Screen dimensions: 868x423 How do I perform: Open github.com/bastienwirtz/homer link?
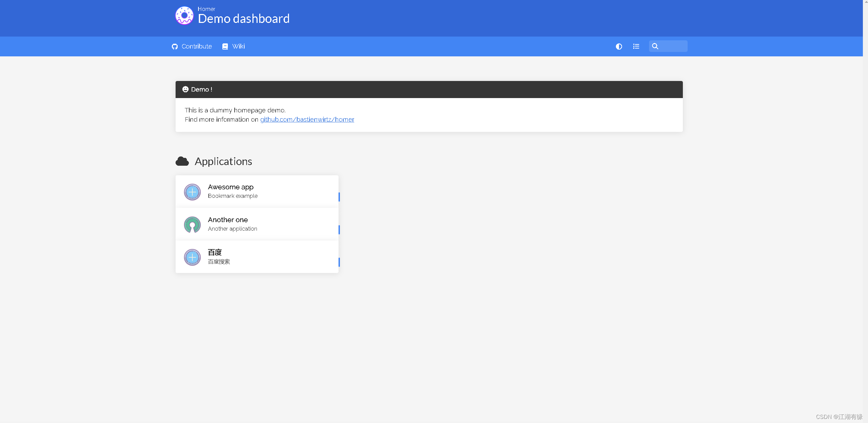[307, 120]
